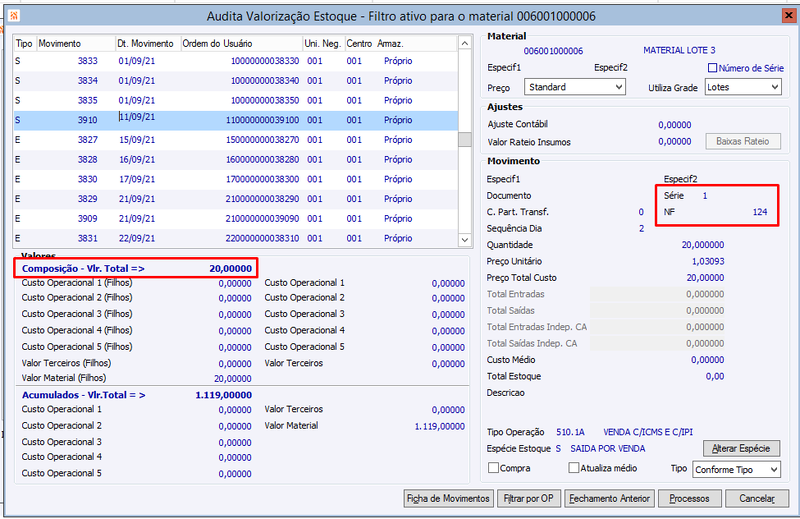This screenshot has height=519, width=800.
Task: Click the movement list scroll-up arrow
Action: (x=464, y=43)
